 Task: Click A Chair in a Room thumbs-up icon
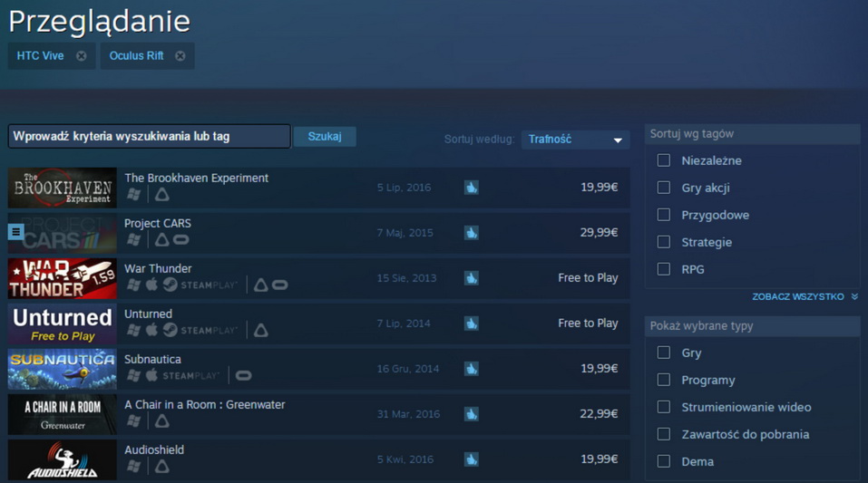471,414
